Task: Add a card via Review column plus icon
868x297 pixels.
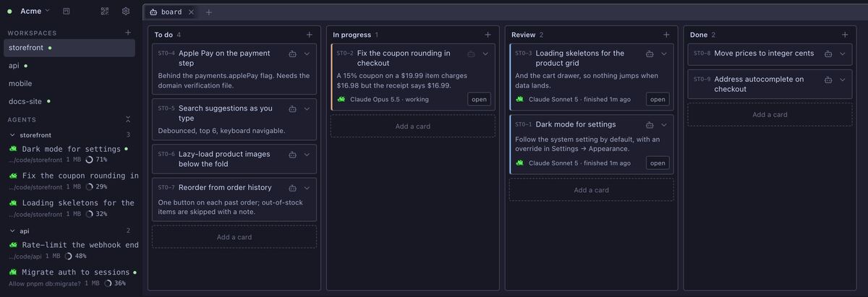Action: pyautogui.click(x=666, y=35)
